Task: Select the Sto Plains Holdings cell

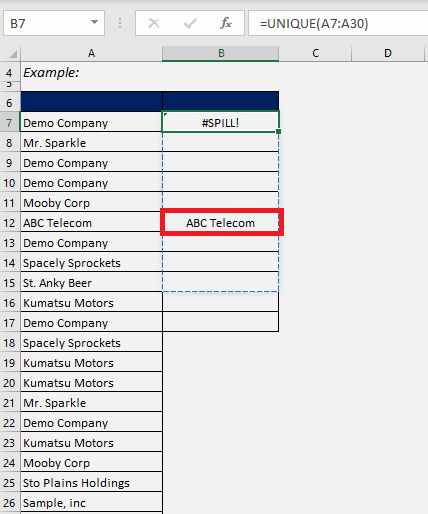Action: click(x=91, y=482)
